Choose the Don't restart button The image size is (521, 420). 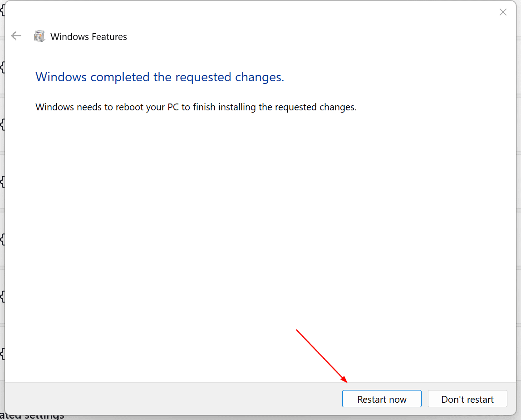[x=467, y=399]
